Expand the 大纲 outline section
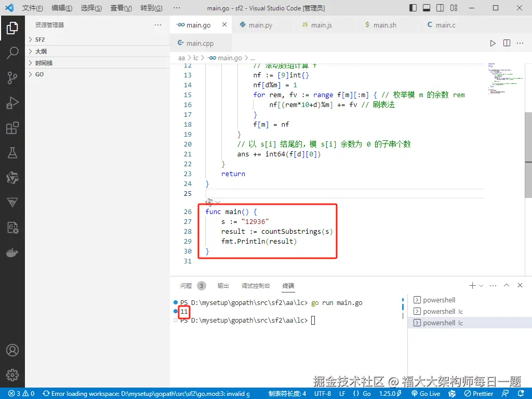This screenshot has height=399, width=532. 98,51
